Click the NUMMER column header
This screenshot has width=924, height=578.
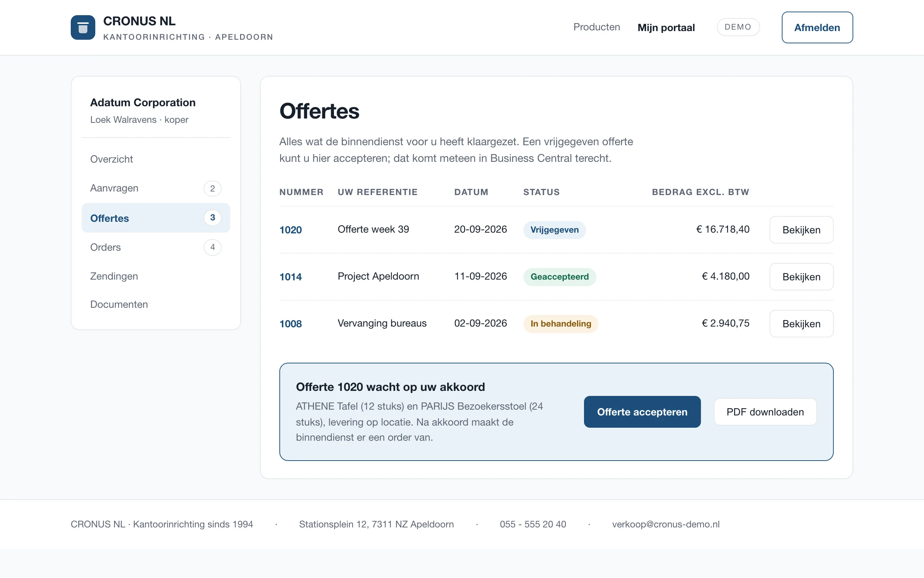coord(301,192)
